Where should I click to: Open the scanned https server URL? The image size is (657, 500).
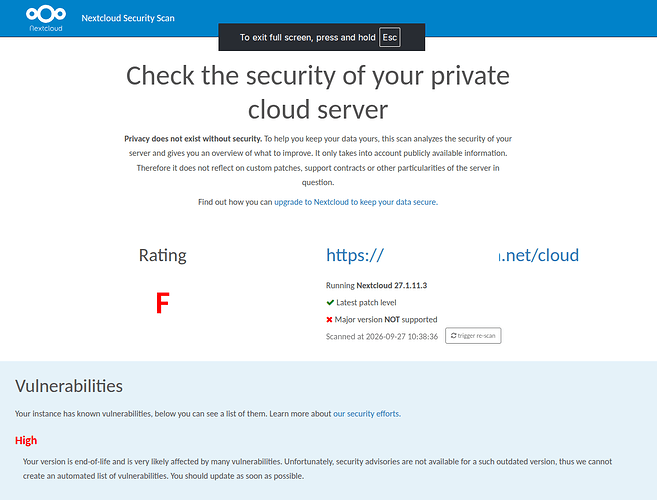click(453, 255)
